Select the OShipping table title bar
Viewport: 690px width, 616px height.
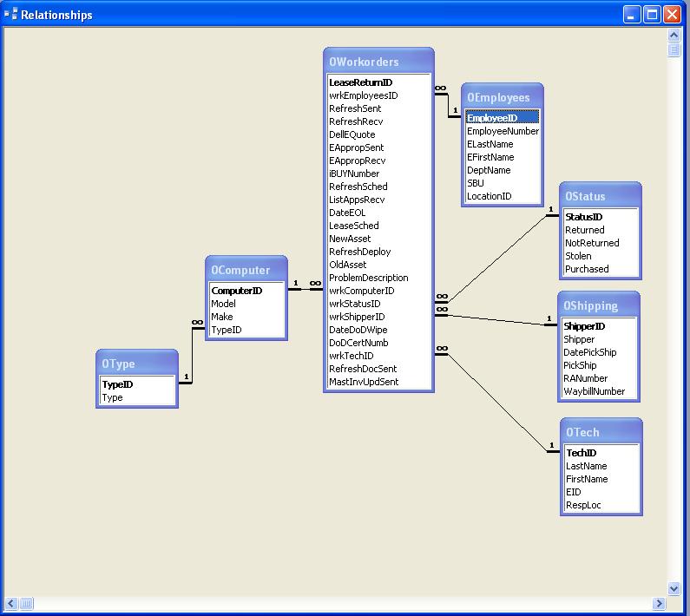click(599, 305)
